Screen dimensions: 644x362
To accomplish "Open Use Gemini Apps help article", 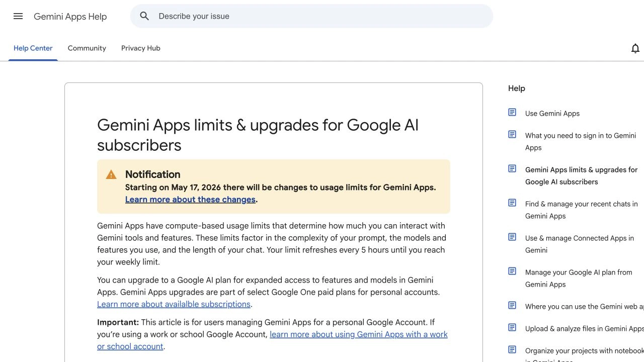I will [x=552, y=114].
